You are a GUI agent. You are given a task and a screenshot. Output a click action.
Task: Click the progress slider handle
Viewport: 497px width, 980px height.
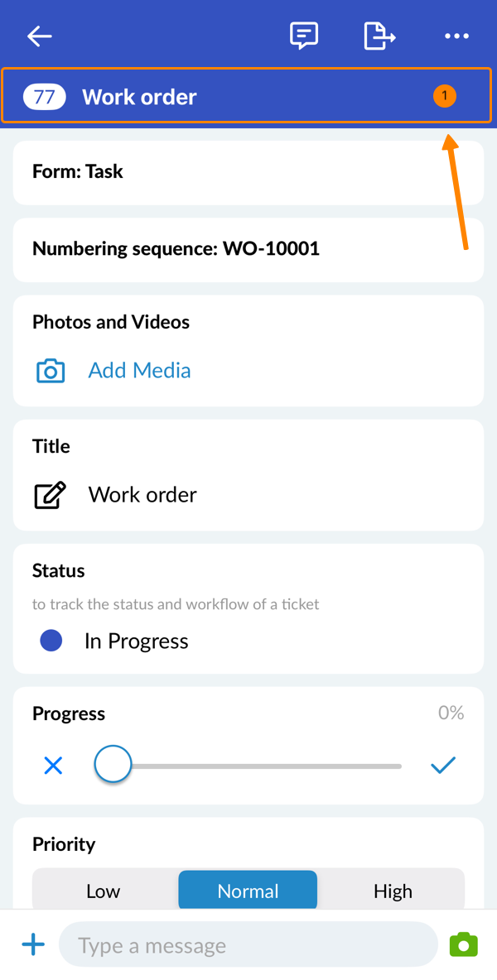113,765
